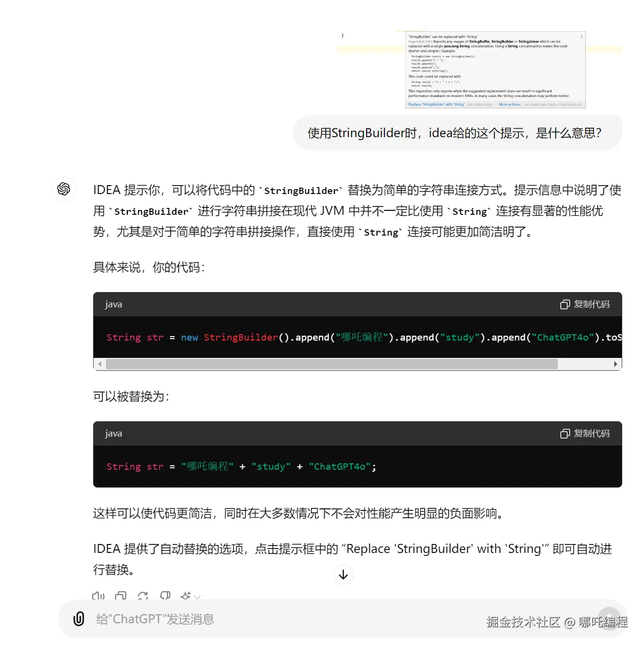
Task: Click the Replace 'StringBuilder' with 'String' text
Action: point(444,549)
